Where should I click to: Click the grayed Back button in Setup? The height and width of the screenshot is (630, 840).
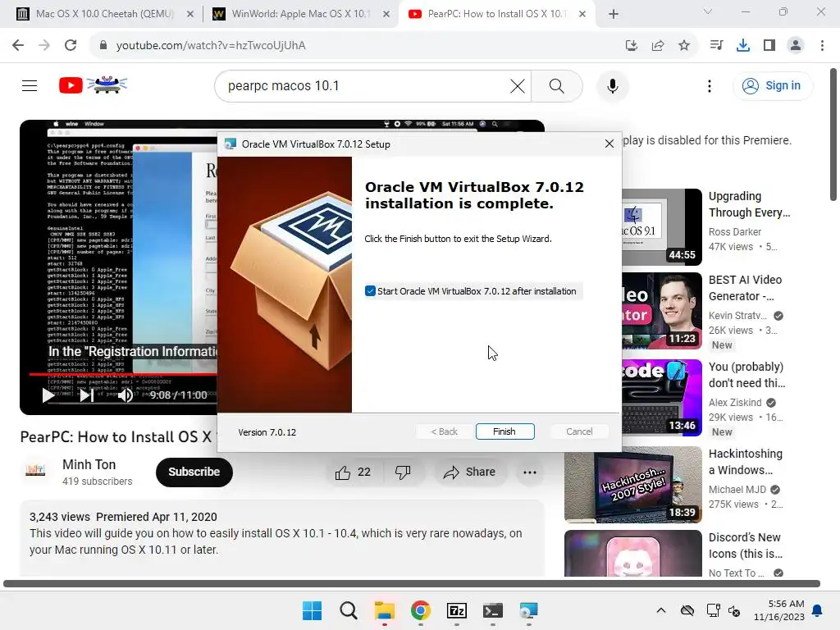tap(444, 431)
